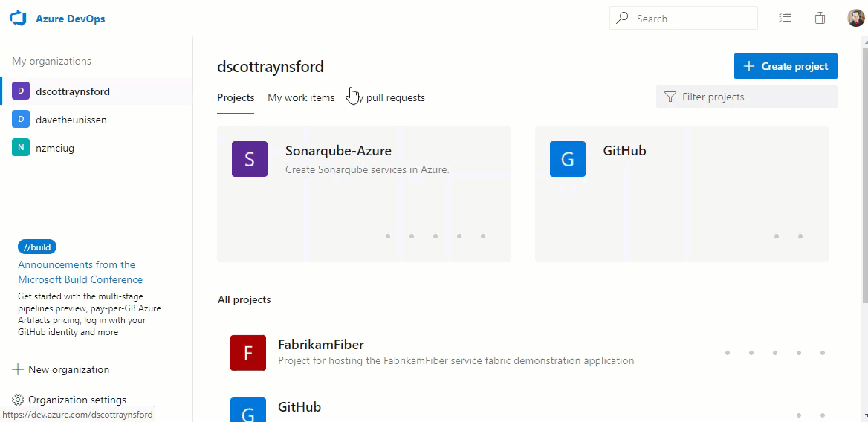Open FabrikamFiber project name
Image resolution: width=868 pixels, height=422 pixels.
[321, 345]
